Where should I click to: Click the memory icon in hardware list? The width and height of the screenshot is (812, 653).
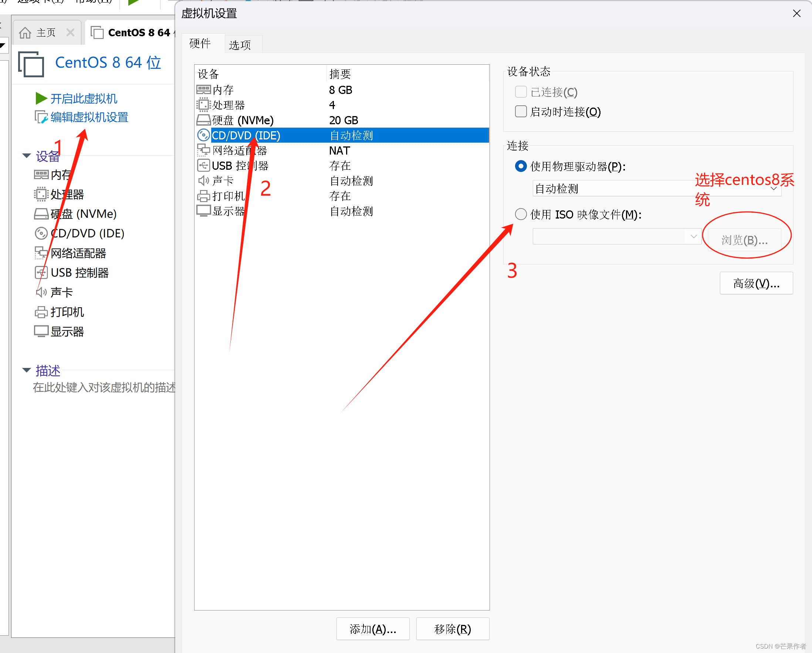pos(203,89)
